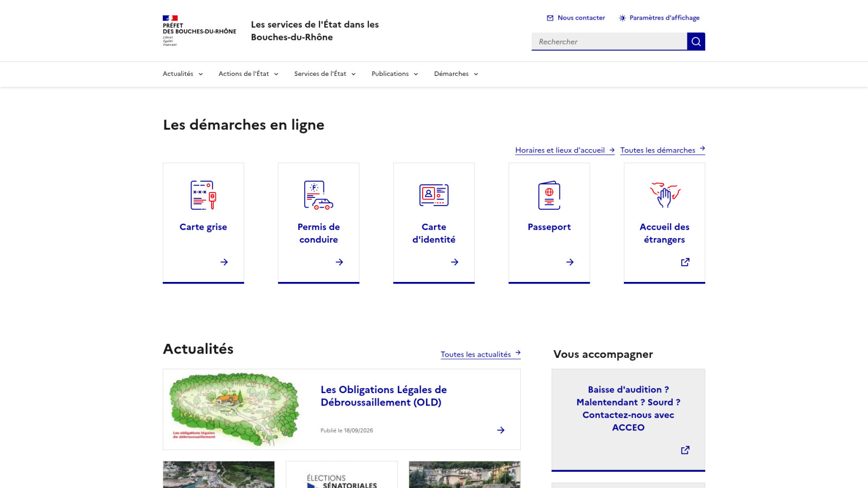This screenshot has width=868, height=488.
Task: Click the arrow on the OLD news card
Action: click(x=501, y=430)
